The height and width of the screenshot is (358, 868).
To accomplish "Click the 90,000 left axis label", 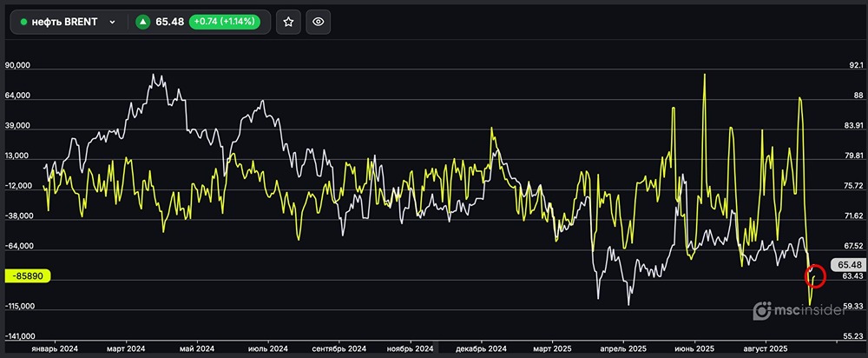I will click(x=18, y=65).
